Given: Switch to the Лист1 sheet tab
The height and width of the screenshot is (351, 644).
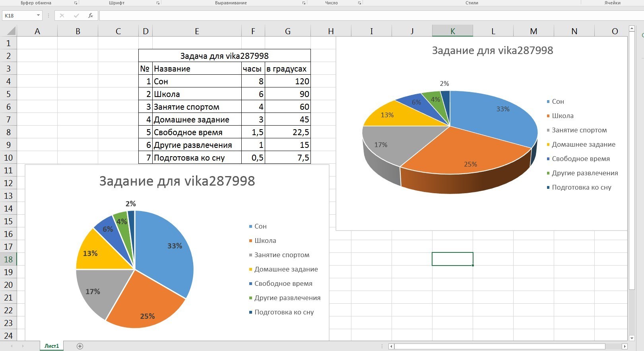Looking at the screenshot, I should click(52, 346).
